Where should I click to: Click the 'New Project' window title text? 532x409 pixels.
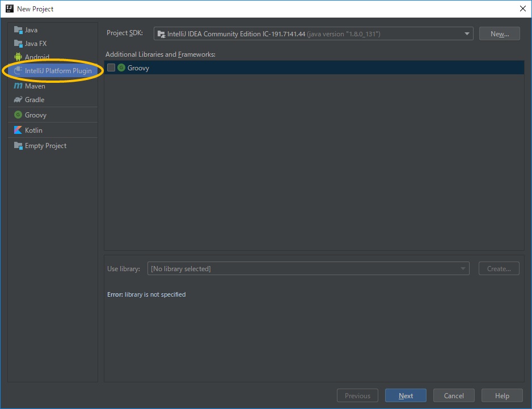click(x=35, y=9)
